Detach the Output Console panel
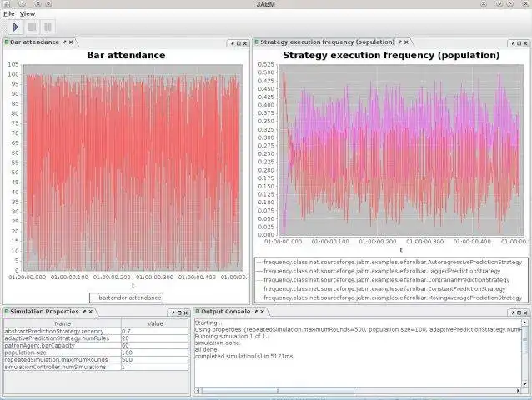Viewport: 532px width, 400px height. [x=513, y=312]
